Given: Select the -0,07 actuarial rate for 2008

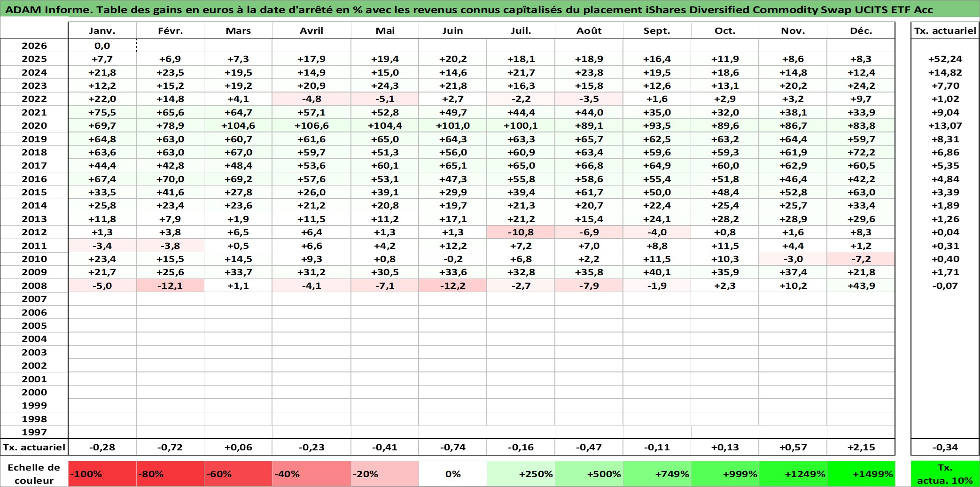Looking at the screenshot, I should [945, 286].
